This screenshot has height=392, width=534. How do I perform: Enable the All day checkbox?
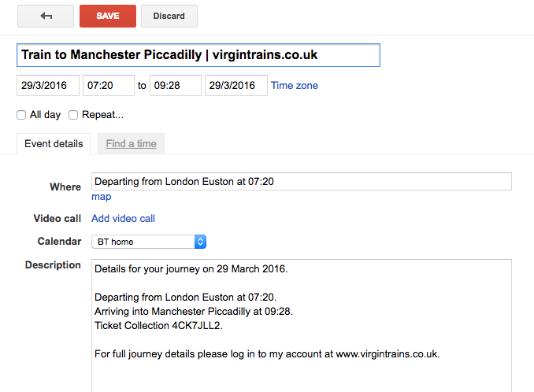(22, 115)
